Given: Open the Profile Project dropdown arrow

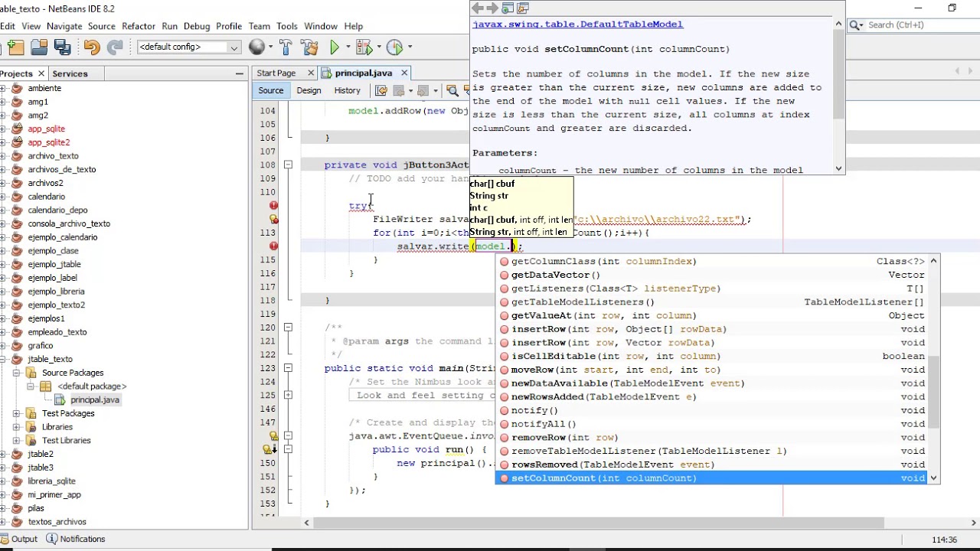Looking at the screenshot, I should [x=408, y=47].
